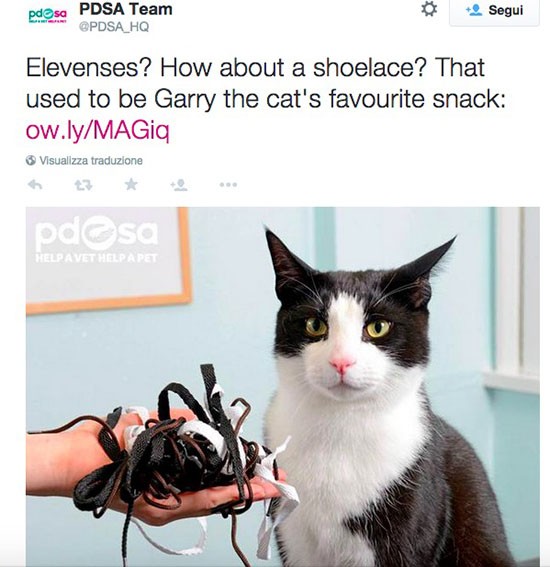Click the globe translation icon
The image size is (550, 567).
(31, 160)
